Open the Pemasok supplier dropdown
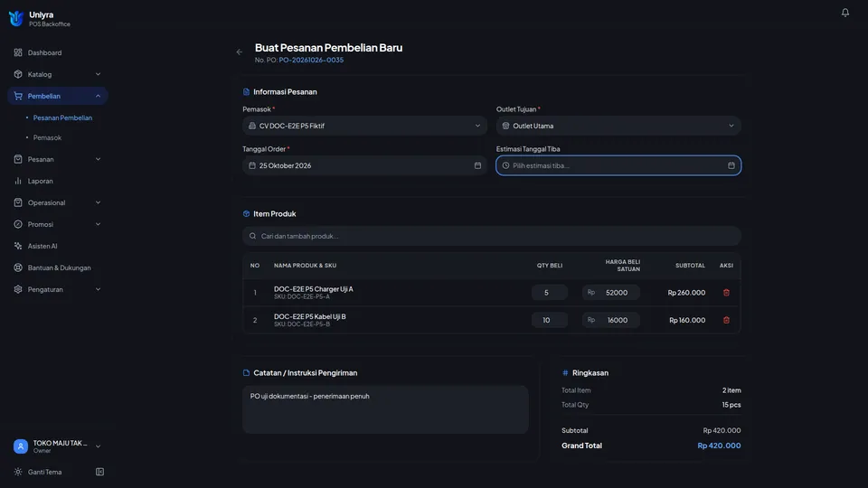 point(364,126)
